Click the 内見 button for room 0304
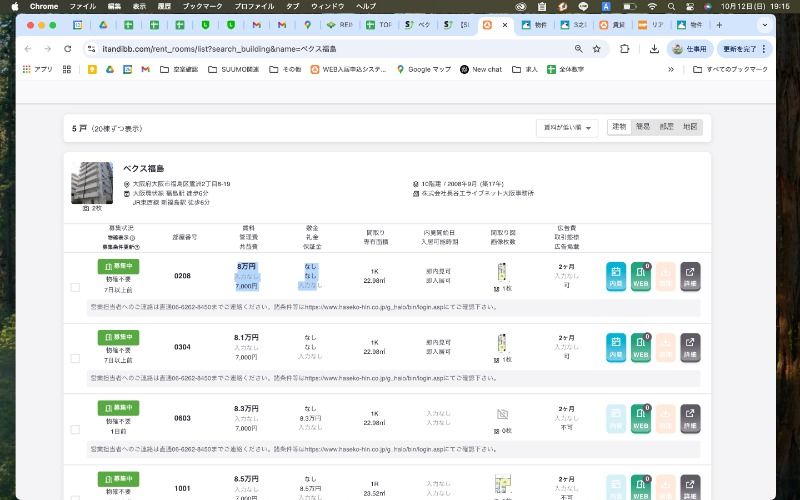Screen dimensions: 800x500 tap(616, 346)
